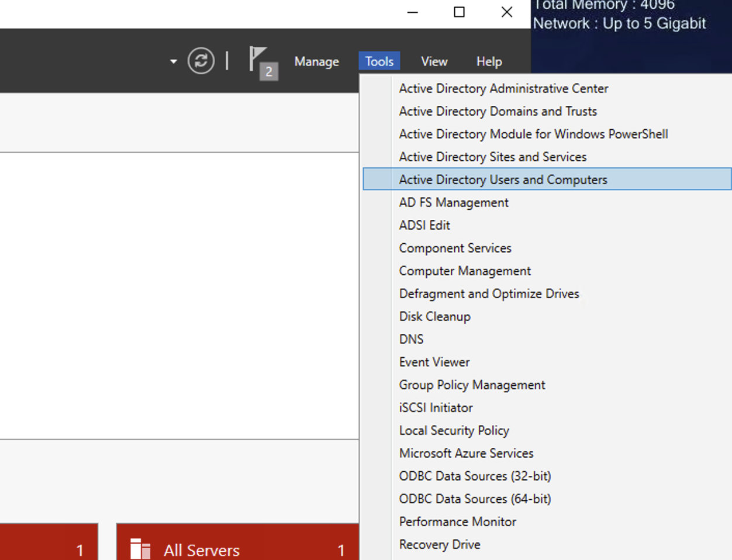Open the Help menu

pyautogui.click(x=489, y=61)
